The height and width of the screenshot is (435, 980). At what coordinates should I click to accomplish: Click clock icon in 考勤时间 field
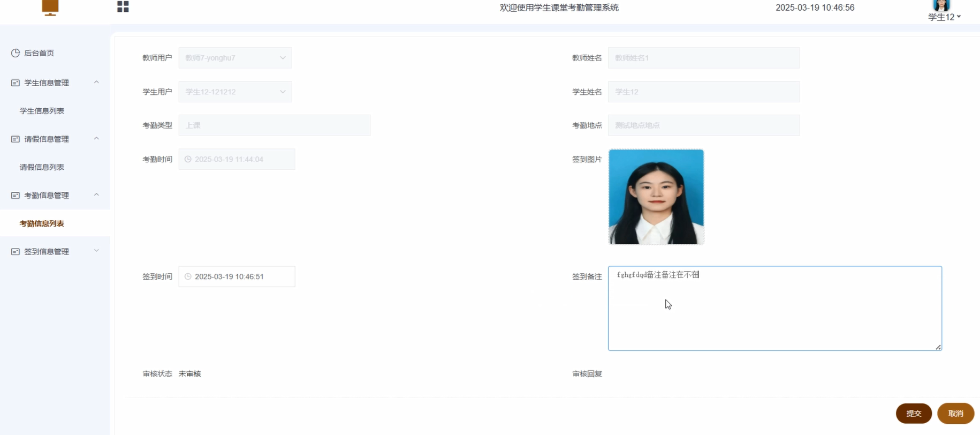tap(188, 159)
